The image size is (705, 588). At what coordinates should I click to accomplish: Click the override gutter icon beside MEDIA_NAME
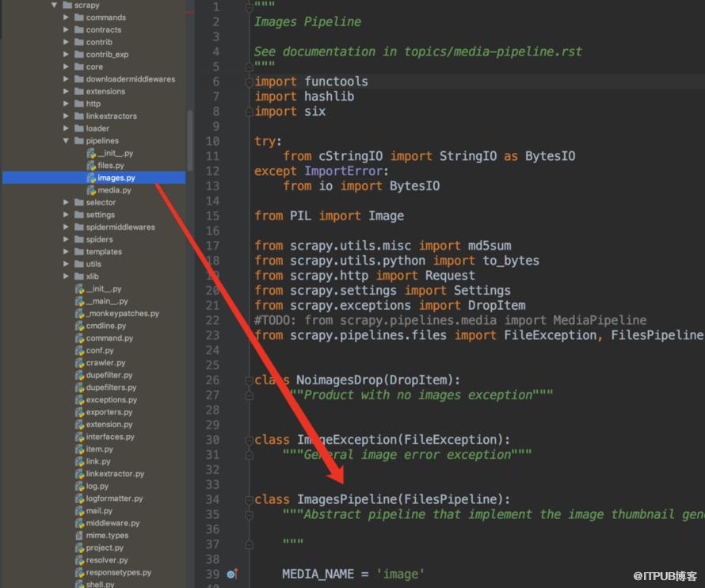point(232,574)
